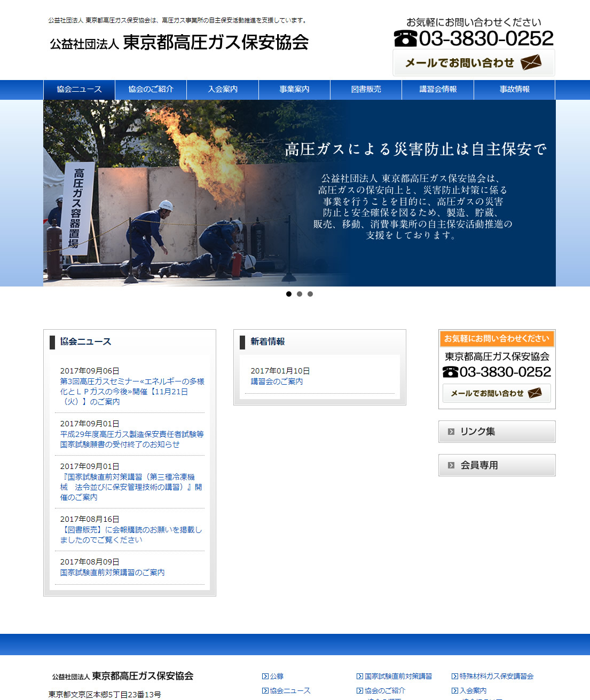The width and height of the screenshot is (590, 700).
Task: Open the リンク集 sidebar button
Action: tap(497, 432)
